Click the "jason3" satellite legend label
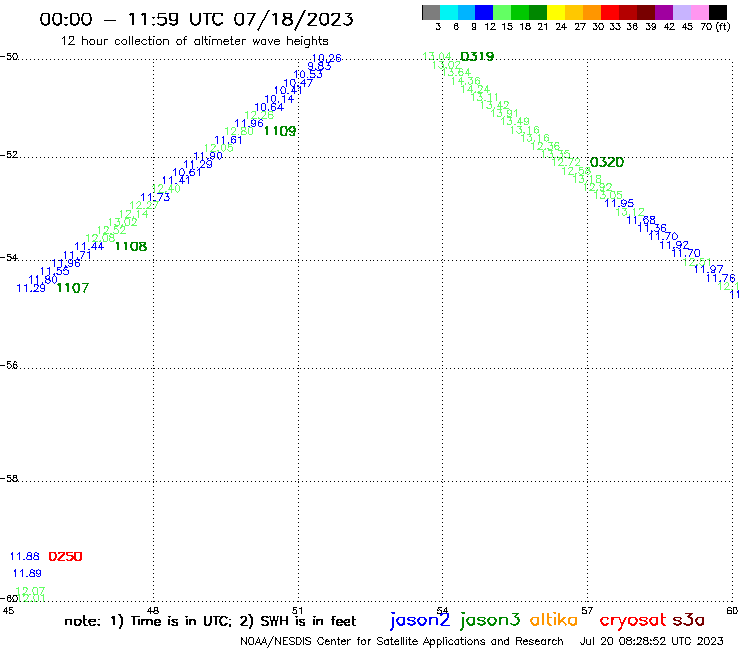This screenshot has width=740, height=650. [x=490, y=620]
